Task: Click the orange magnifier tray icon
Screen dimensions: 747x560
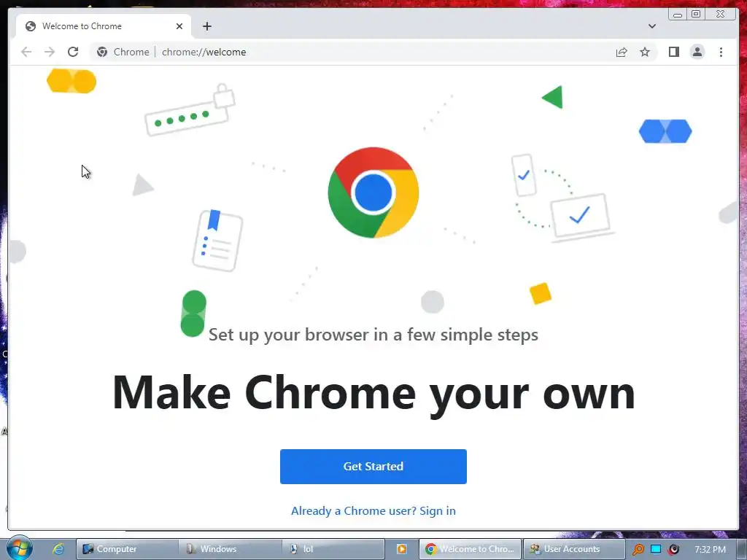Action: click(x=638, y=550)
